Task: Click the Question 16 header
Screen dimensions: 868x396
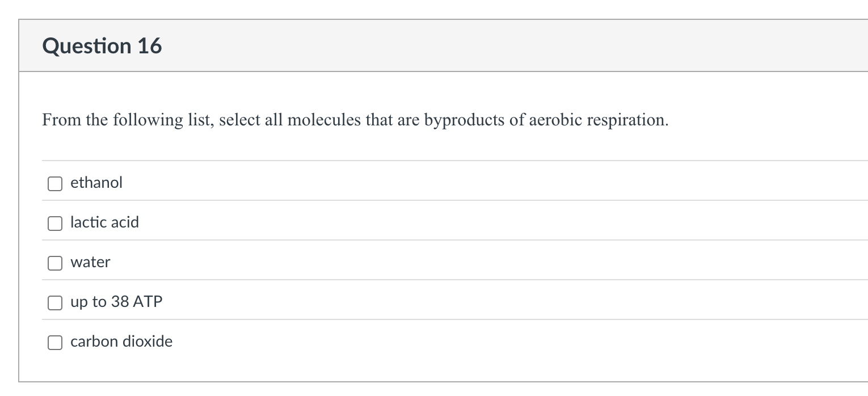Action: tap(102, 45)
